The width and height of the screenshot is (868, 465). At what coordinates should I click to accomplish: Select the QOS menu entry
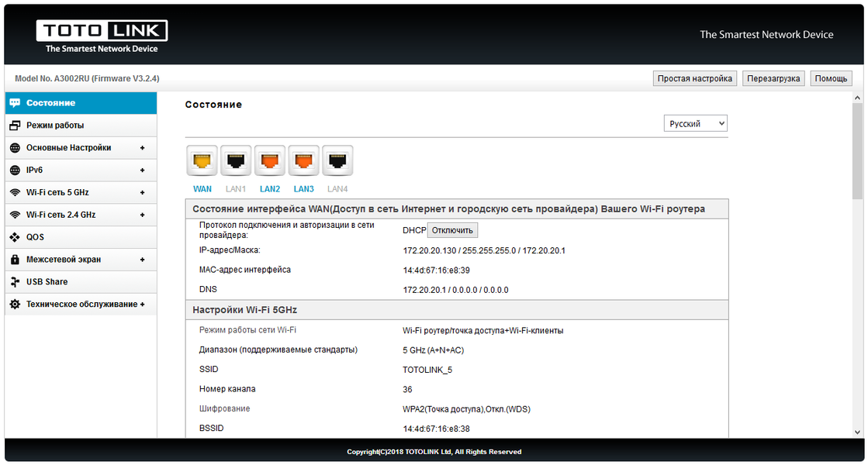pyautogui.click(x=81, y=237)
